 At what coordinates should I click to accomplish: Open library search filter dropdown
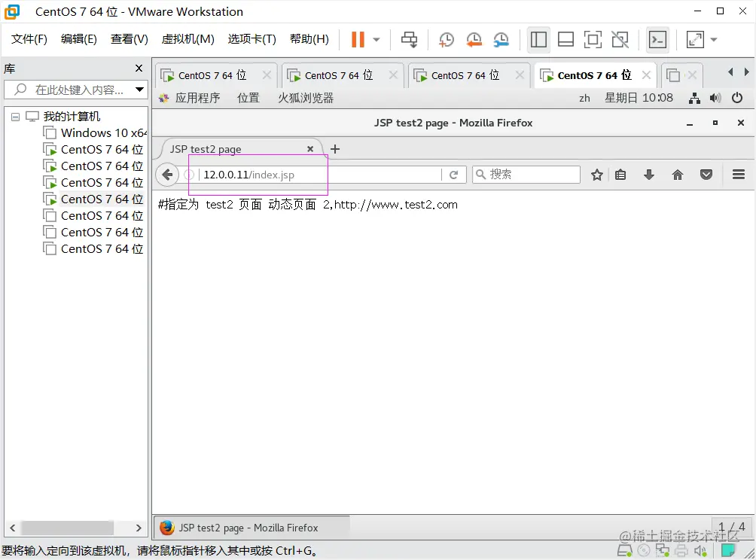pos(139,90)
